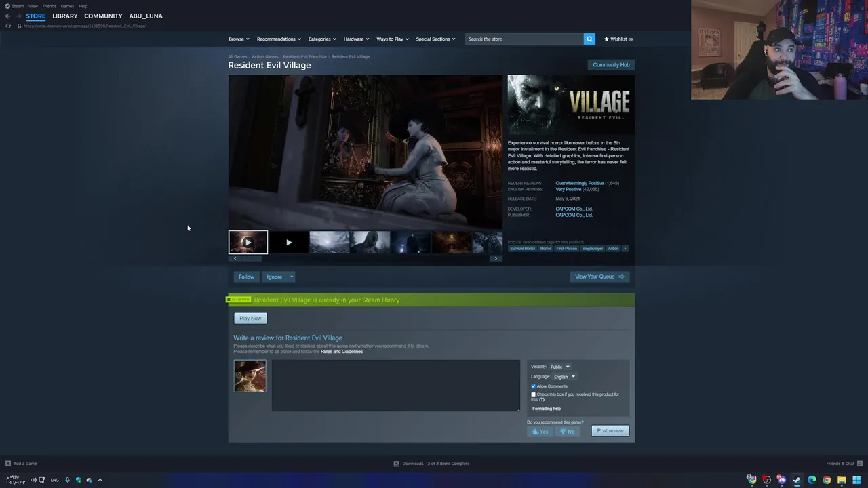Open the Steam taskbar icon

[797, 480]
